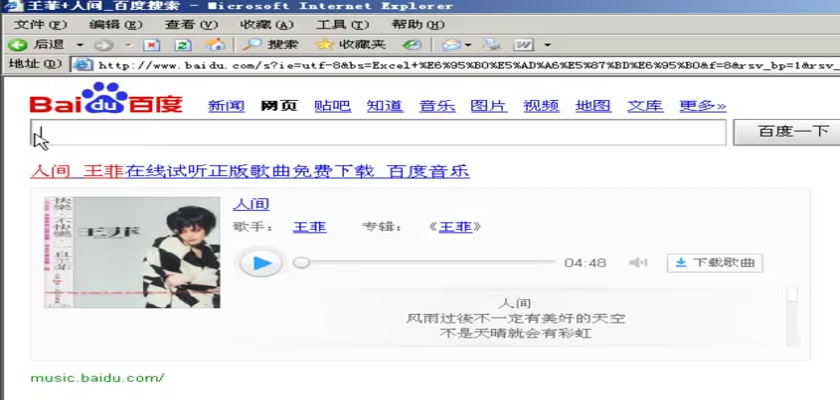Image resolution: width=840 pixels, height=400 pixels.
Task: Open the 收藏(A) menu
Action: click(x=267, y=25)
